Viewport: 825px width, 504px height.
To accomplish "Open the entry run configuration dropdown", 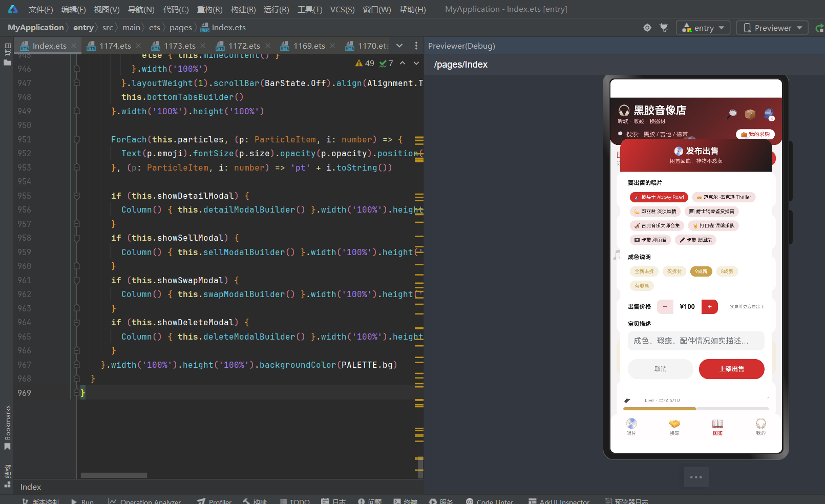I will (703, 28).
